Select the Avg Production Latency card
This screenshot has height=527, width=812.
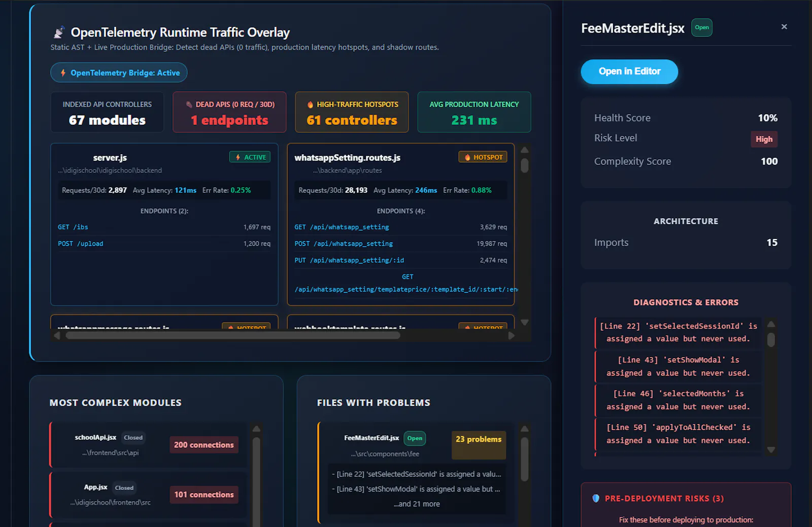point(474,112)
